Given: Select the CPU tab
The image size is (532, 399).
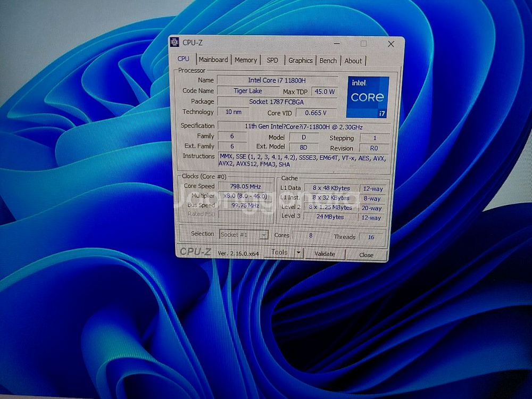Looking at the screenshot, I should (x=183, y=59).
